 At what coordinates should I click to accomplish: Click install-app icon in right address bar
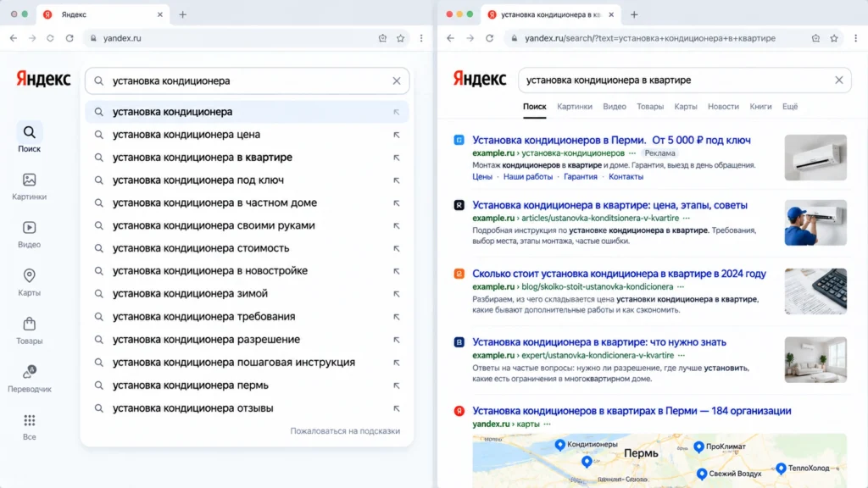[x=816, y=38]
